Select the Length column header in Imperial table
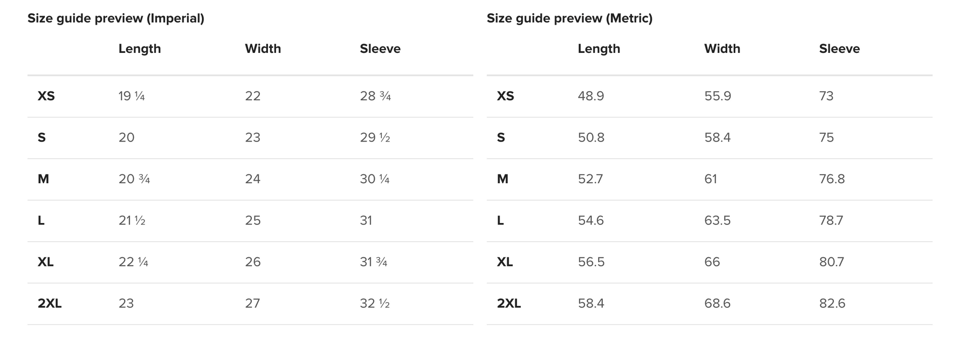 click(x=139, y=49)
